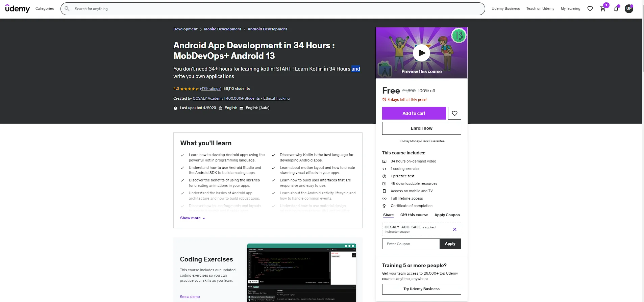Focus the Enter Coupon field
This screenshot has height=302, width=644.
(411, 244)
